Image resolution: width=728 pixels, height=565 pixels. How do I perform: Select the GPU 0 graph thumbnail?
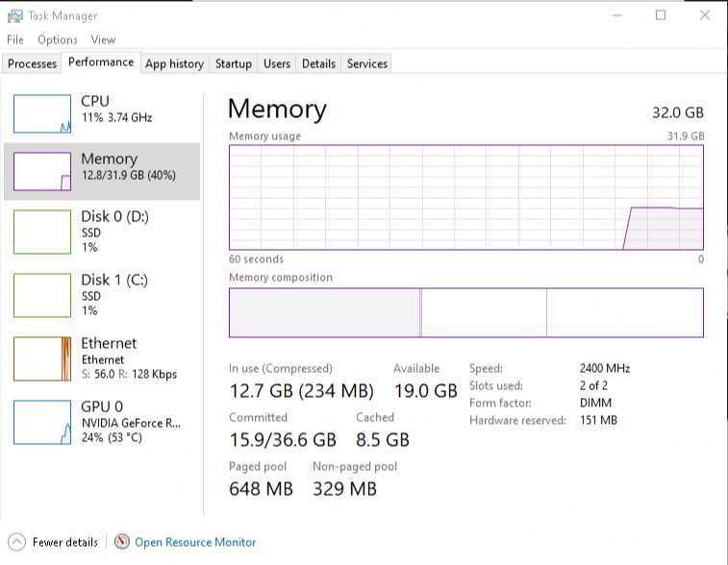click(x=42, y=423)
